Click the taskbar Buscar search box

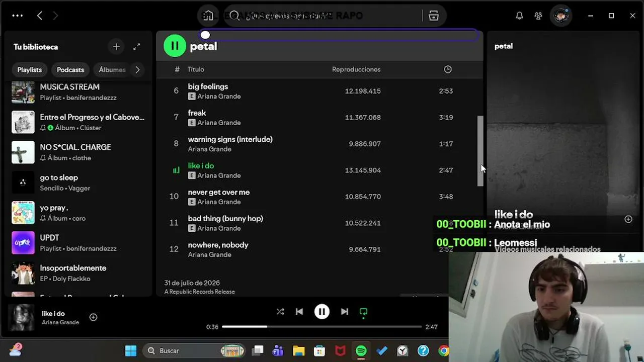[195, 350]
